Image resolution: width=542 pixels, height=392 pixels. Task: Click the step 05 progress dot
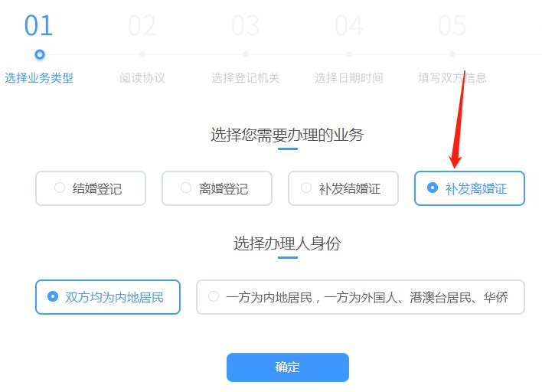click(452, 54)
